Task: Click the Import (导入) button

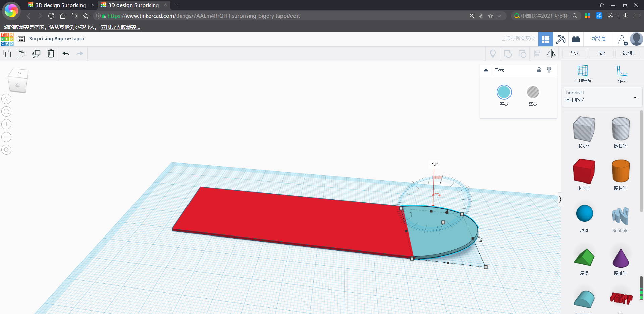Action: pyautogui.click(x=575, y=53)
